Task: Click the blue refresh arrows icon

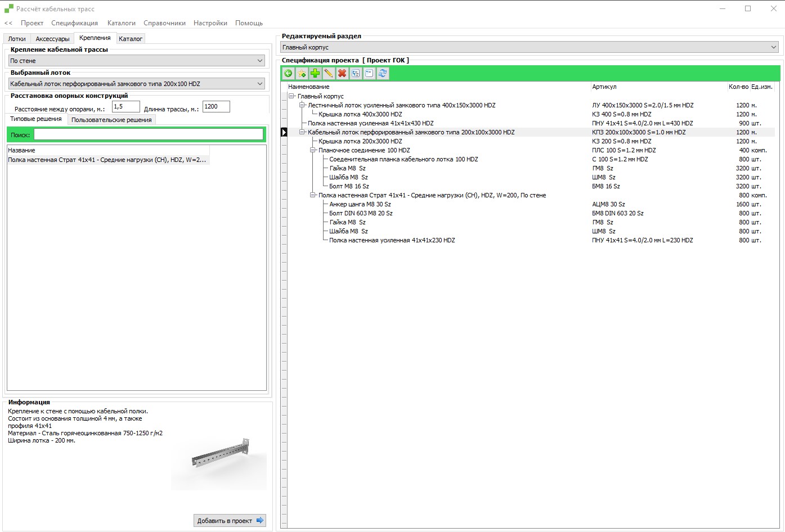Action: [383, 73]
